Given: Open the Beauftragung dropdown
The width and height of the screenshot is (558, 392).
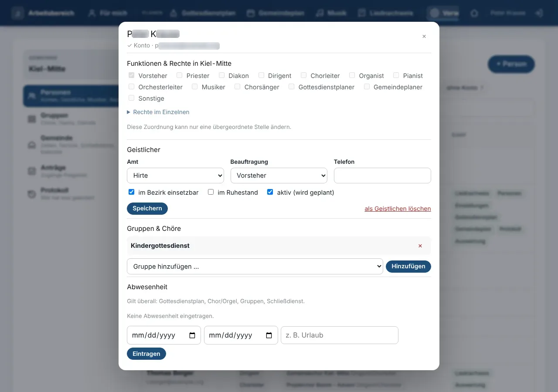Looking at the screenshot, I should (279, 176).
